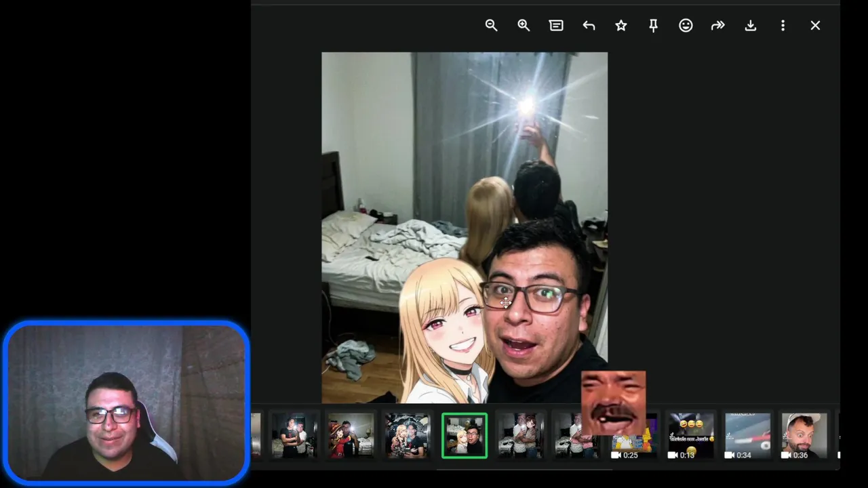Forward the image with the forward arrow
Screen dimensions: 868x488
718,25
